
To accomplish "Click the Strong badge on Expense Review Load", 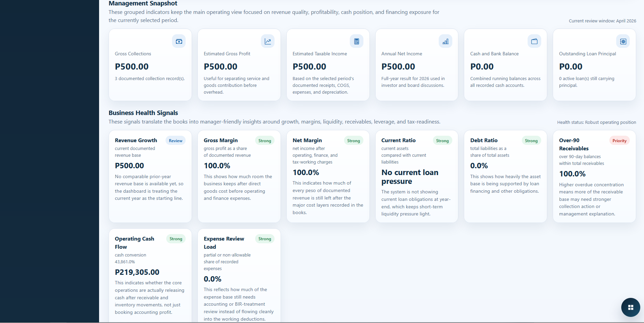I will (265, 239).
